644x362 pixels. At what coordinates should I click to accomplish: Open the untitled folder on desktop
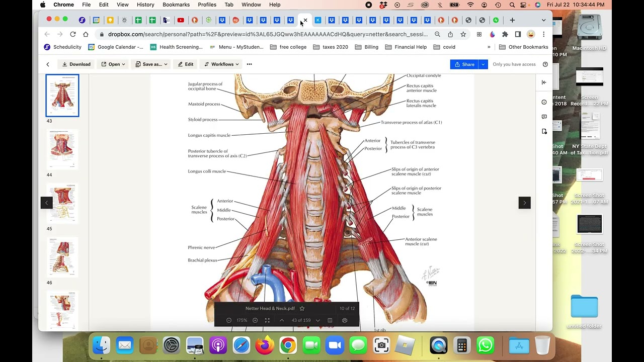click(x=584, y=312)
